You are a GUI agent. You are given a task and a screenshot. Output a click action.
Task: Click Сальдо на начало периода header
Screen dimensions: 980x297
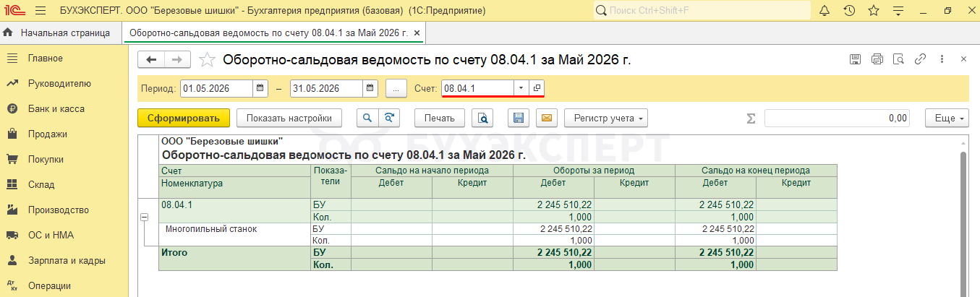pos(432,171)
